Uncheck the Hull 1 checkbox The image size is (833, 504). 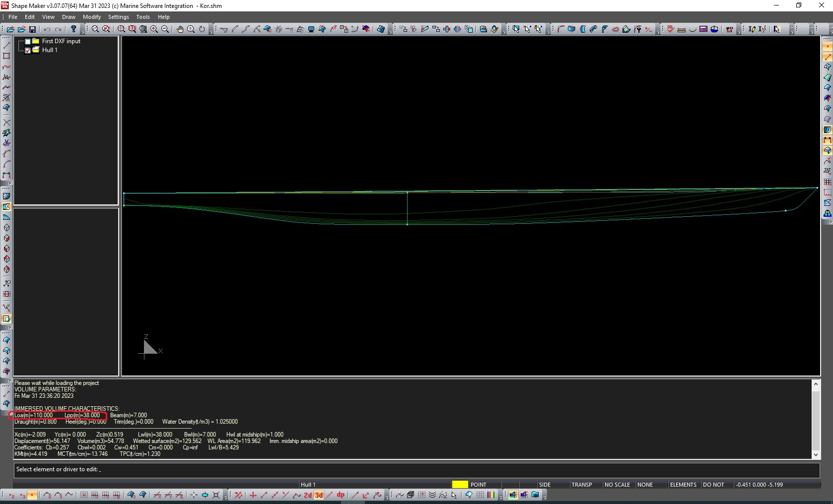pyautogui.click(x=28, y=50)
